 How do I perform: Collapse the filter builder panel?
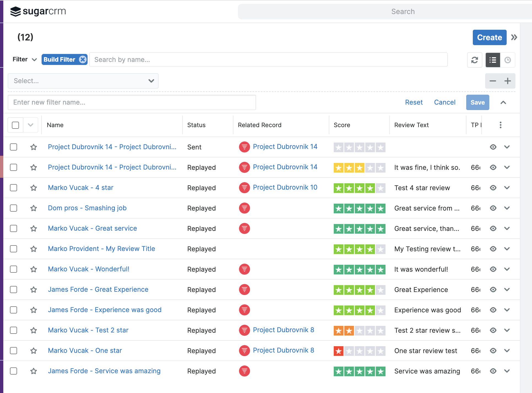(x=503, y=102)
